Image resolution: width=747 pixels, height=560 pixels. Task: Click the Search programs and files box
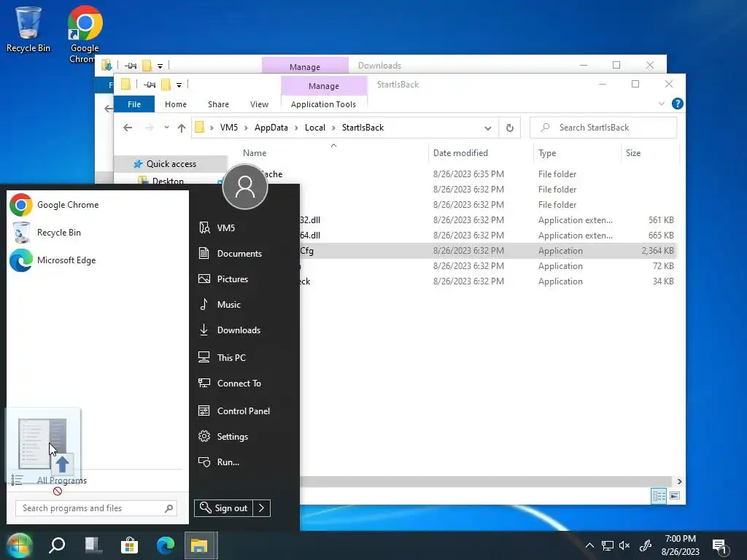click(96, 508)
